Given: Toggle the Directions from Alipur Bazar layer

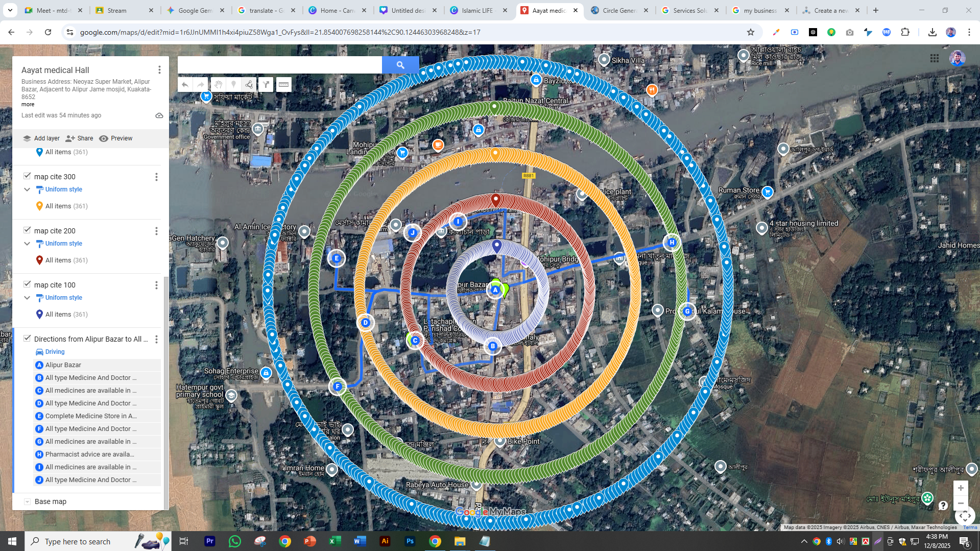Looking at the screenshot, I should click(x=27, y=338).
